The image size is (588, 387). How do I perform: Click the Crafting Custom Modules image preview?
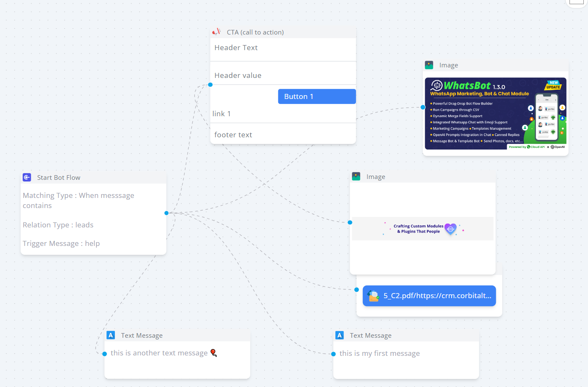[422, 229]
